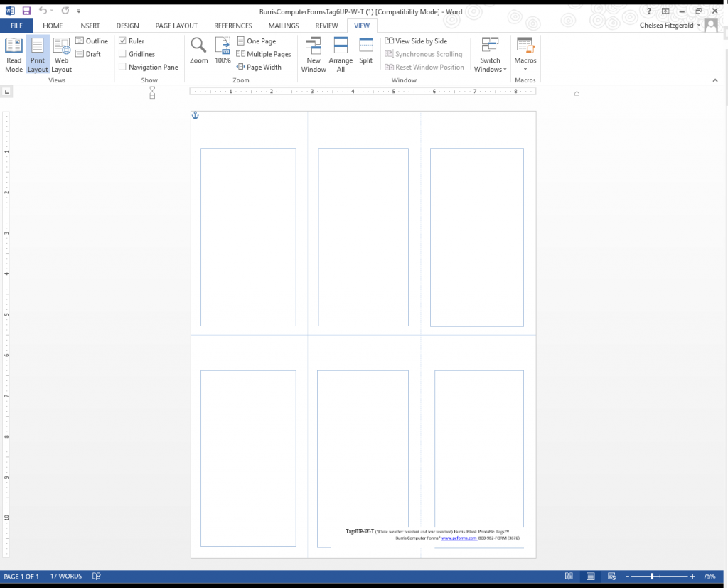Open a New Window

coord(314,55)
